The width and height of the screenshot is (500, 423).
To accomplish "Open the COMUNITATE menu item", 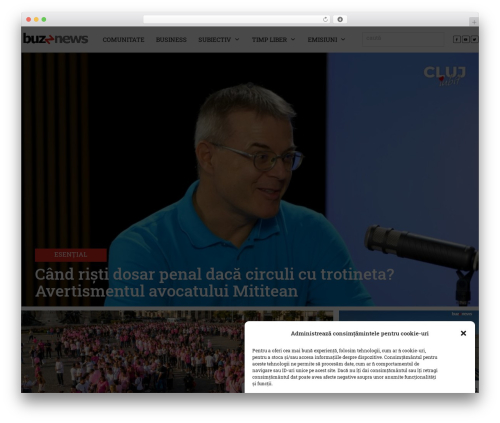I will pos(123,40).
